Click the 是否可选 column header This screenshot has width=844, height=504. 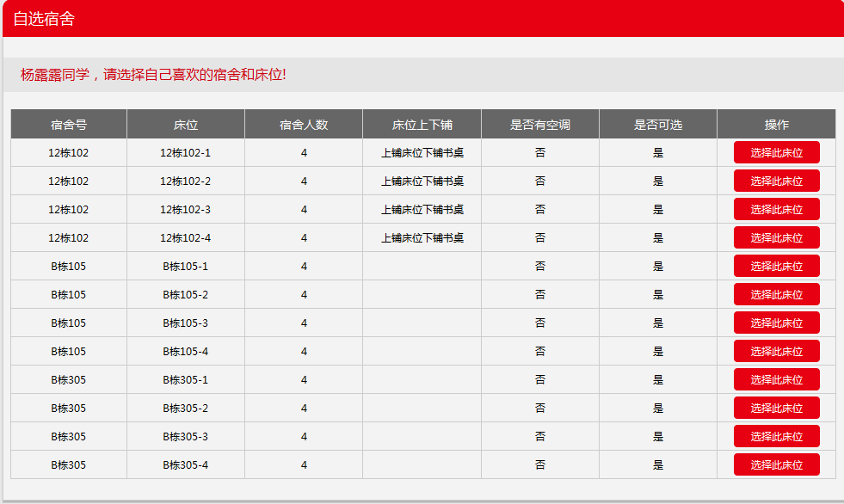tap(658, 125)
